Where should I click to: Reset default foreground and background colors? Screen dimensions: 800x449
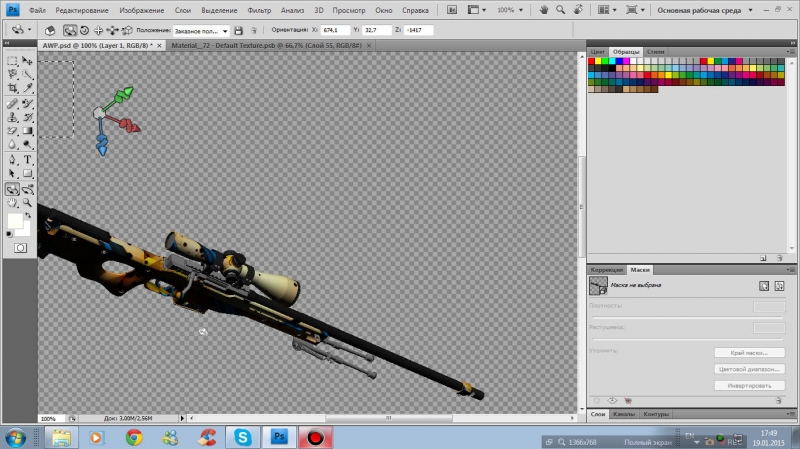[9, 234]
